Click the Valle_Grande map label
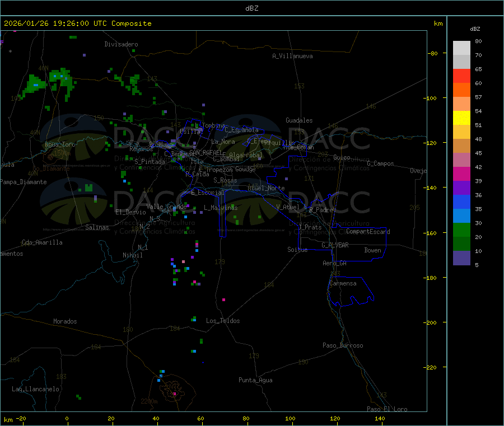The image size is (504, 426). [x=166, y=207]
